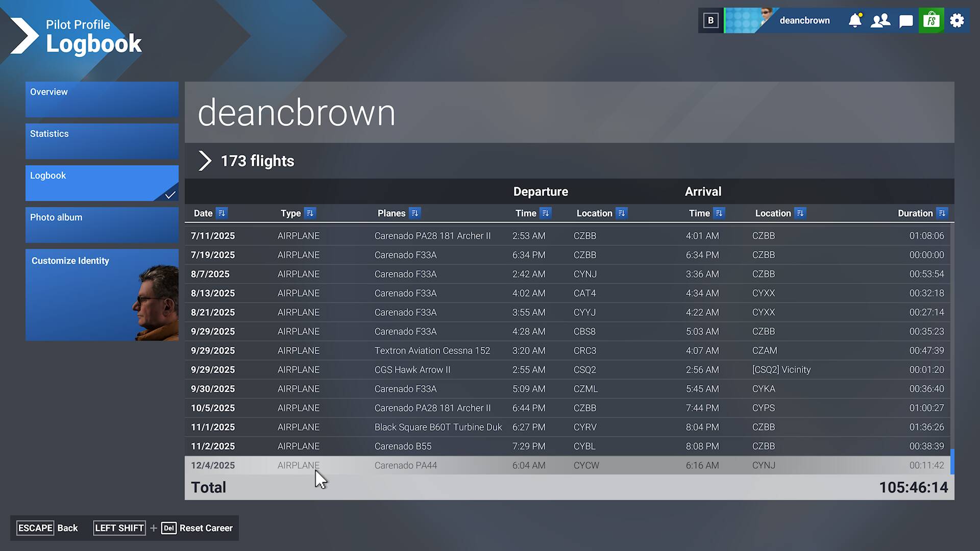
Task: Open the notifications bell icon
Action: [x=855, y=20]
